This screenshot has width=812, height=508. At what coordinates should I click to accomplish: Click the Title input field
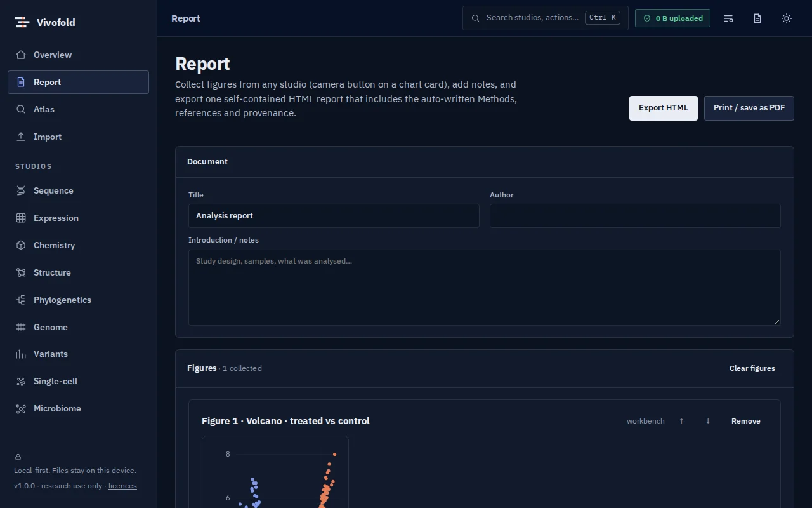(x=334, y=216)
